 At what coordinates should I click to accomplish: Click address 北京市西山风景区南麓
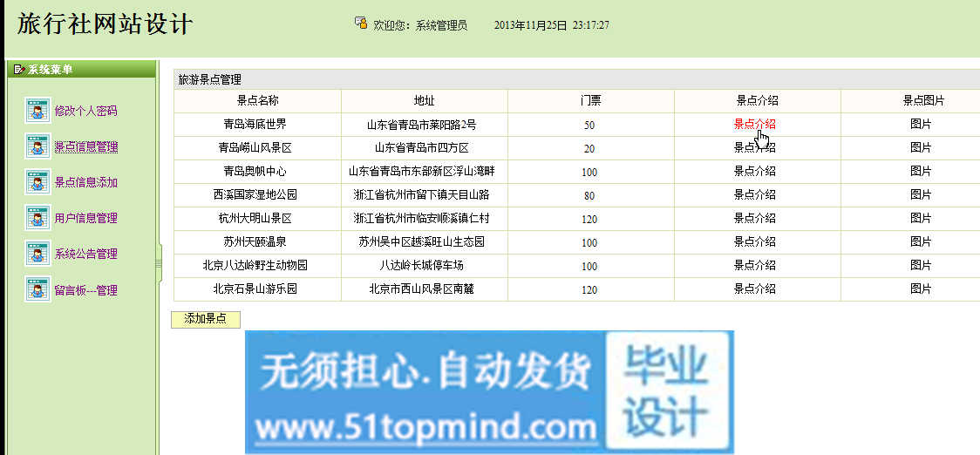click(422, 289)
